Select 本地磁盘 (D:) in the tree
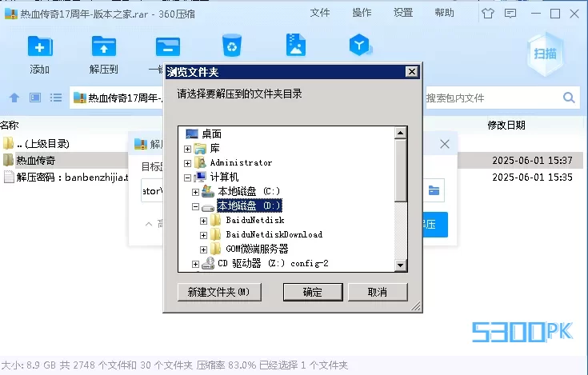The image size is (588, 375). 250,205
